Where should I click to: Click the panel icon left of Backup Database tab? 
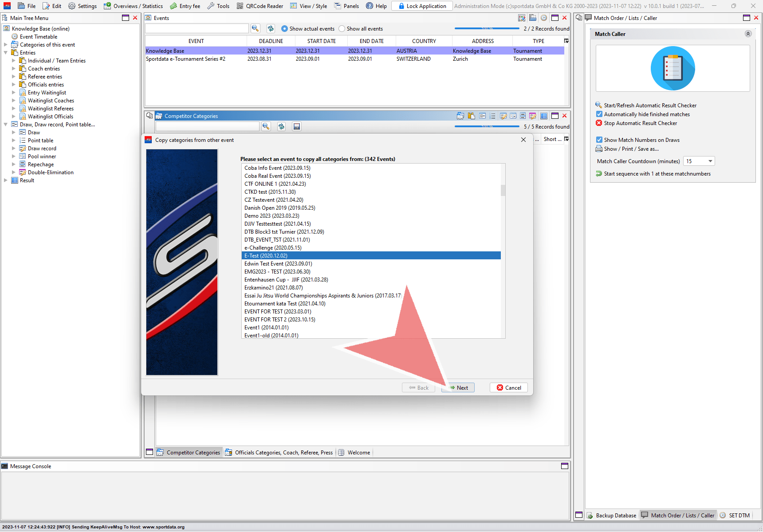point(579,515)
